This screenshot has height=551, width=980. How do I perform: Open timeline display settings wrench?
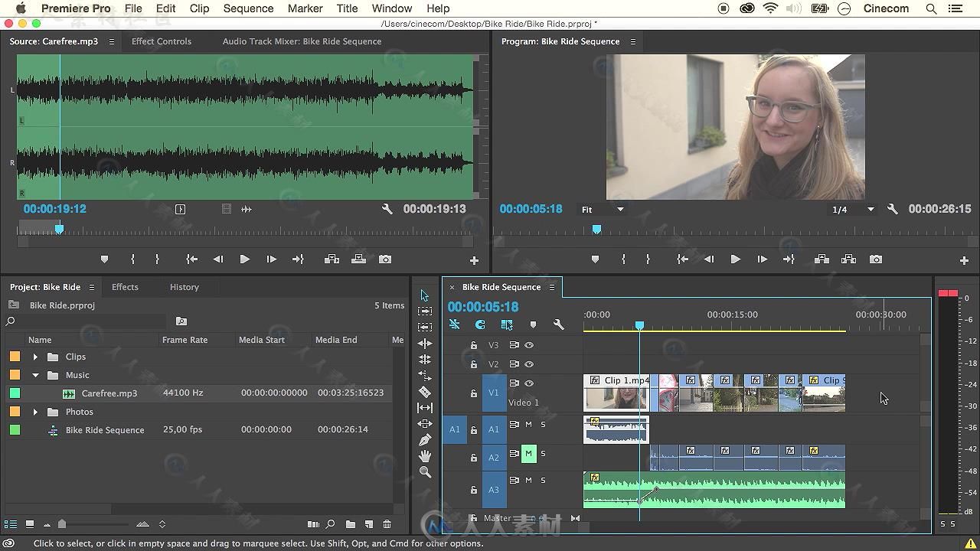558,324
